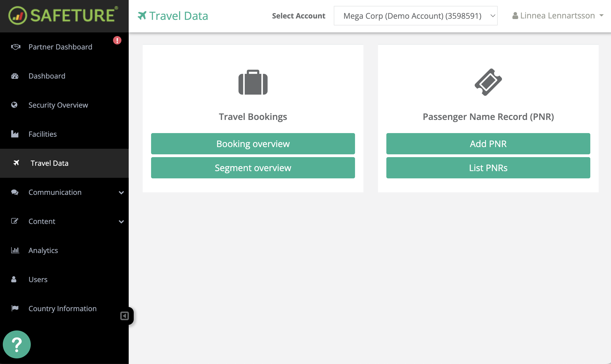The height and width of the screenshot is (364, 611).
Task: Expand the Content menu chevron
Action: 121,222
